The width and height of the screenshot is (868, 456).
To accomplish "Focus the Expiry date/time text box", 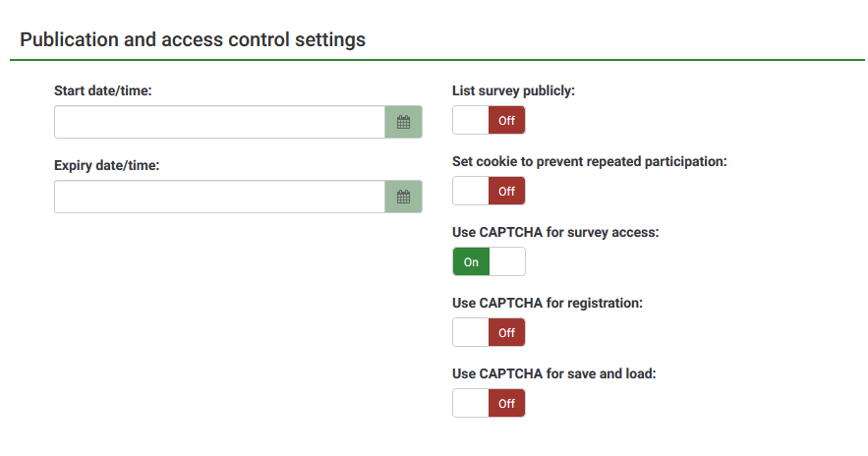I will pos(219,197).
